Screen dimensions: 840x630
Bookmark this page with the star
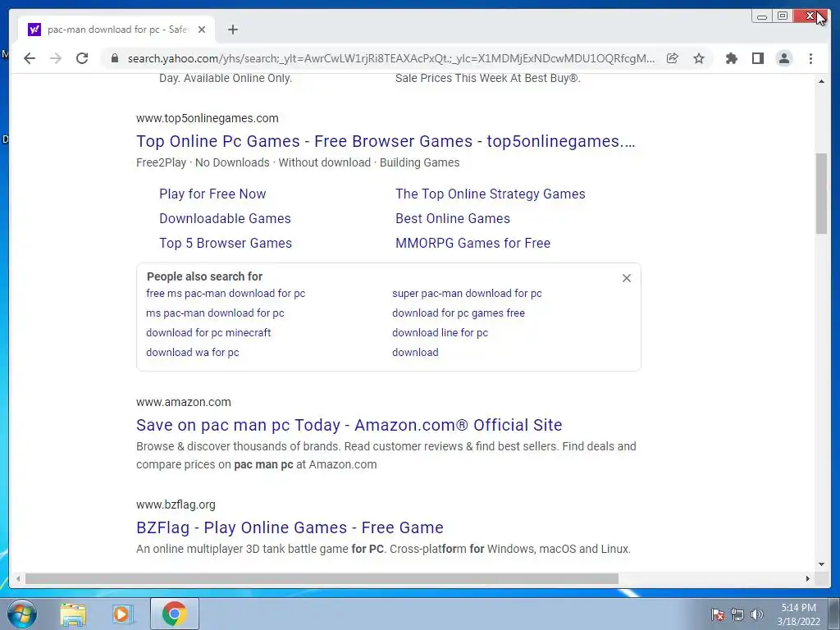pos(699,58)
